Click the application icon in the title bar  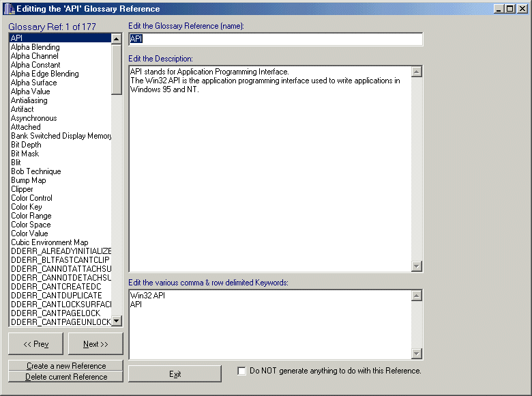point(8,9)
